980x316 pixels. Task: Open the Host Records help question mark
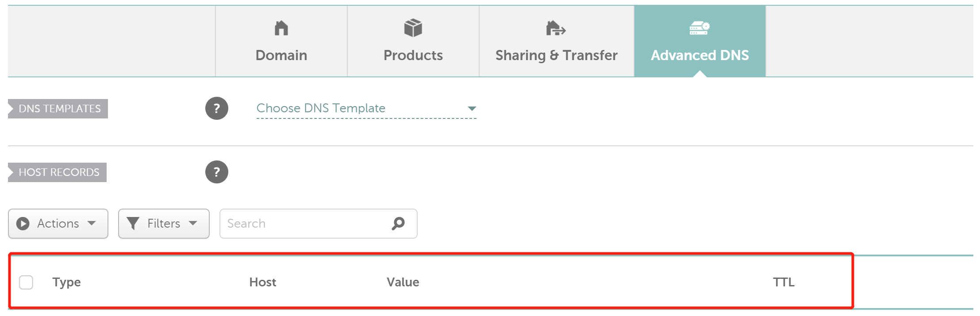tap(217, 172)
